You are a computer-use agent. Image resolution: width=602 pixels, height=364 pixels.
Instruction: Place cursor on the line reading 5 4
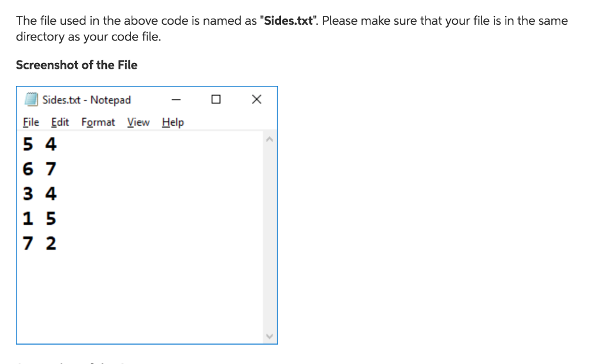[x=39, y=143]
